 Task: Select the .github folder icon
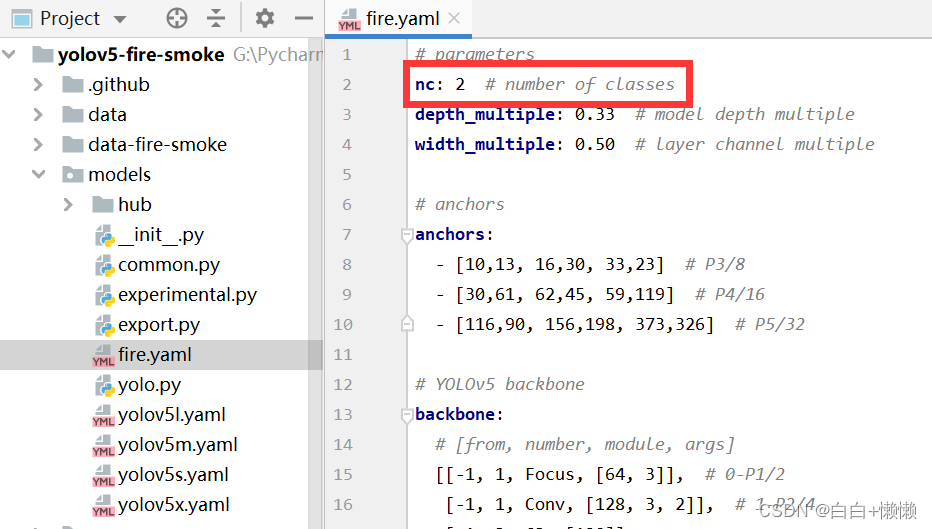coord(73,84)
